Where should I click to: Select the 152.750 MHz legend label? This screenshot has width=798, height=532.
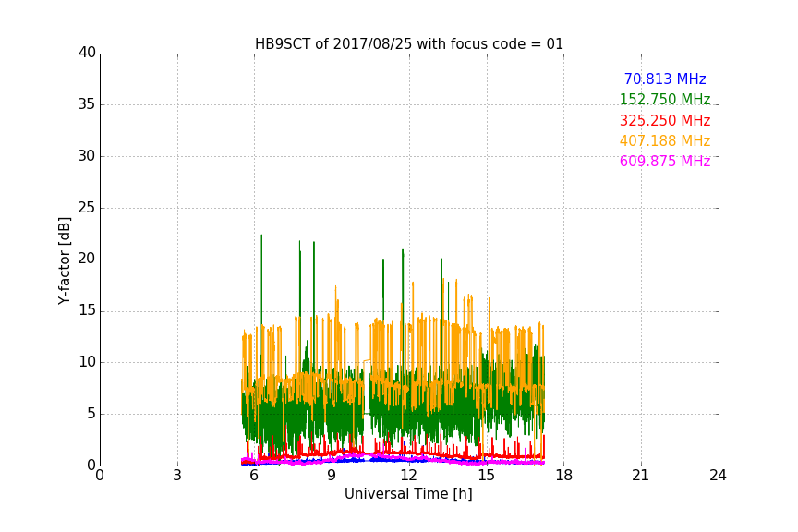point(665,99)
